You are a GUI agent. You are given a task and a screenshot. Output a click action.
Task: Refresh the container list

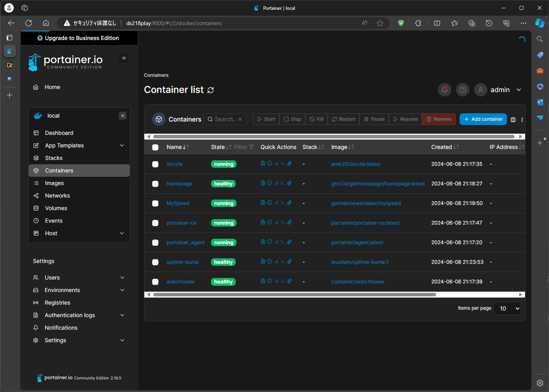[x=211, y=90]
